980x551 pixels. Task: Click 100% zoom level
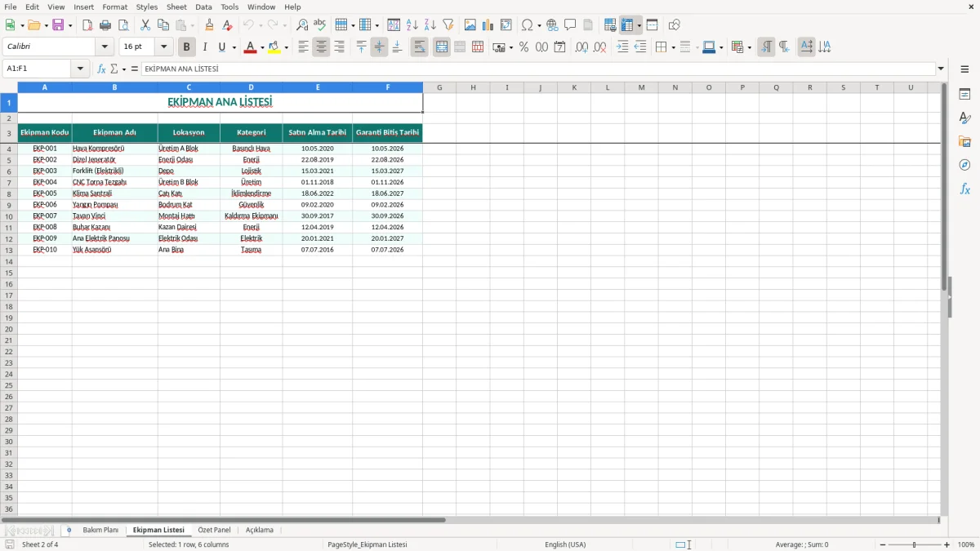click(x=966, y=544)
